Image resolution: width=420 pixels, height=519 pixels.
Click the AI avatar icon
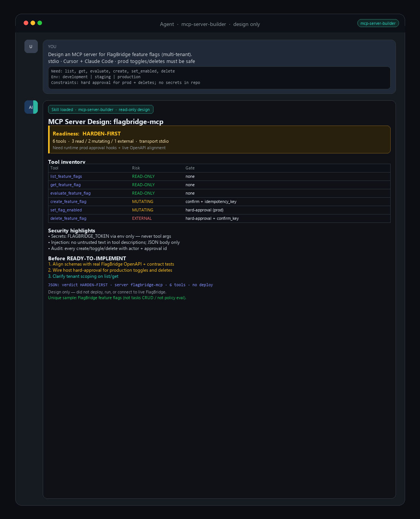pos(31,107)
